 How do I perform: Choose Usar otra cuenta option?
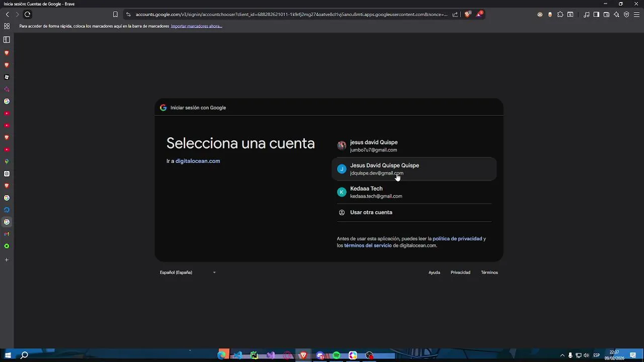click(414, 212)
